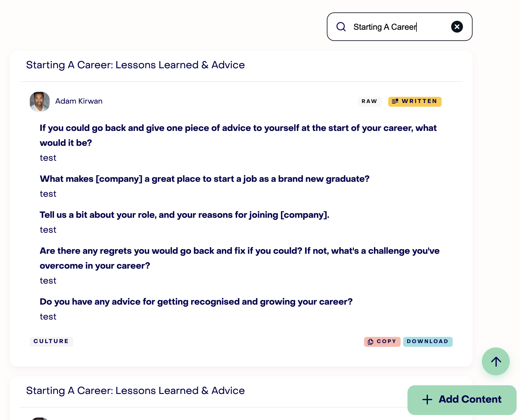Select the advice-to-yourself question heading
This screenshot has height=420, width=520.
[238, 136]
